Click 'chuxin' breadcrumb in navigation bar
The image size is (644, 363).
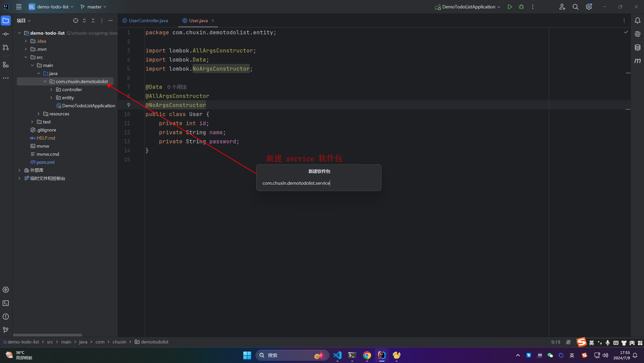pos(119,342)
